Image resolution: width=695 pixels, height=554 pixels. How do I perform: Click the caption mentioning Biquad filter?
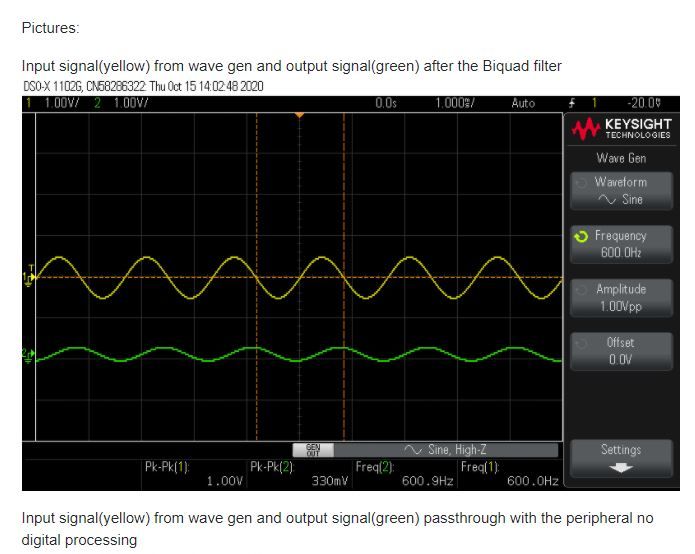click(292, 66)
